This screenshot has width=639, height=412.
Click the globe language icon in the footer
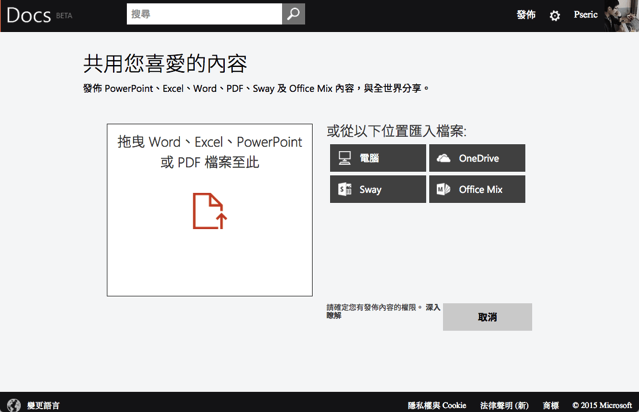(14, 405)
